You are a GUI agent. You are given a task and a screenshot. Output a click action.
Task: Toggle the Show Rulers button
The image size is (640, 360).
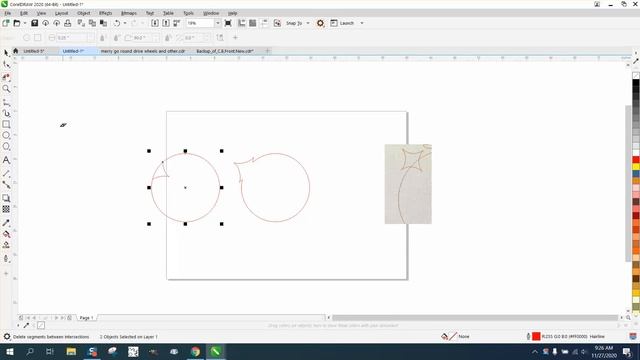tap(242, 23)
